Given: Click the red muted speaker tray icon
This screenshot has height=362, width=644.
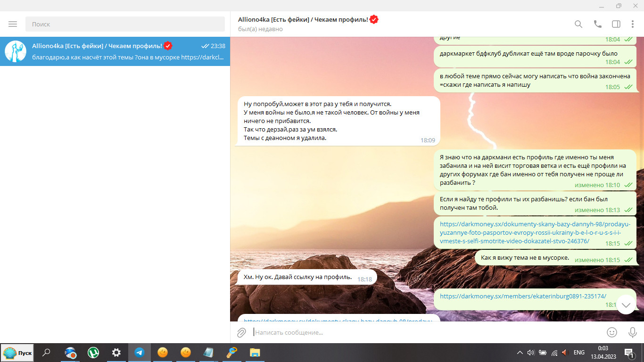Looking at the screenshot, I should click(x=565, y=353).
